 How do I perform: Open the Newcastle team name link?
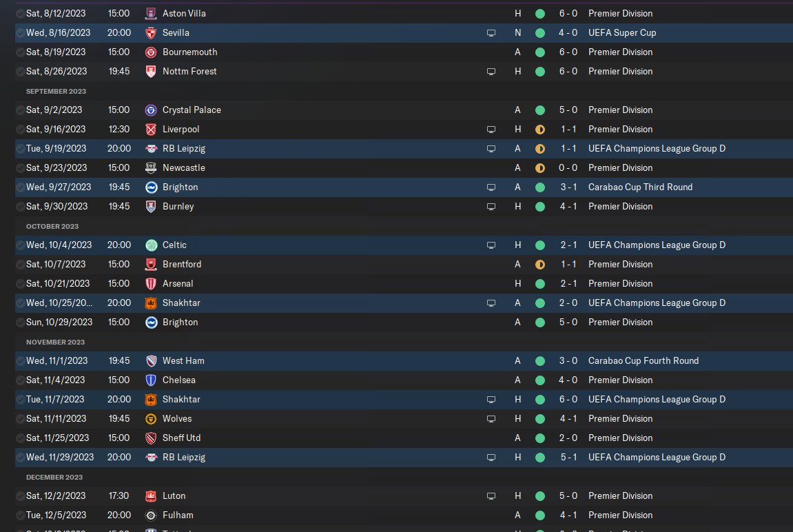click(183, 167)
